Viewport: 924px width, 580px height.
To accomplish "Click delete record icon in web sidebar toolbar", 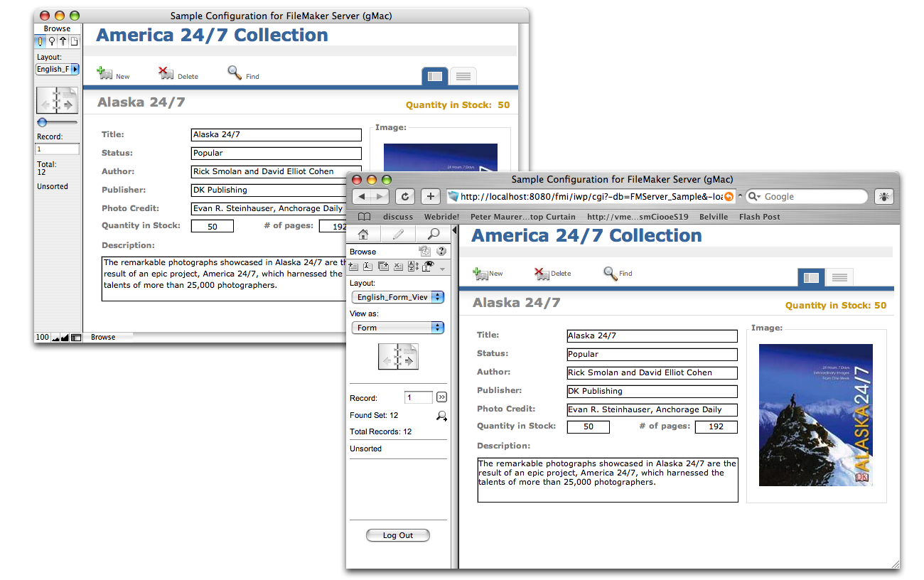I will pyautogui.click(x=398, y=267).
